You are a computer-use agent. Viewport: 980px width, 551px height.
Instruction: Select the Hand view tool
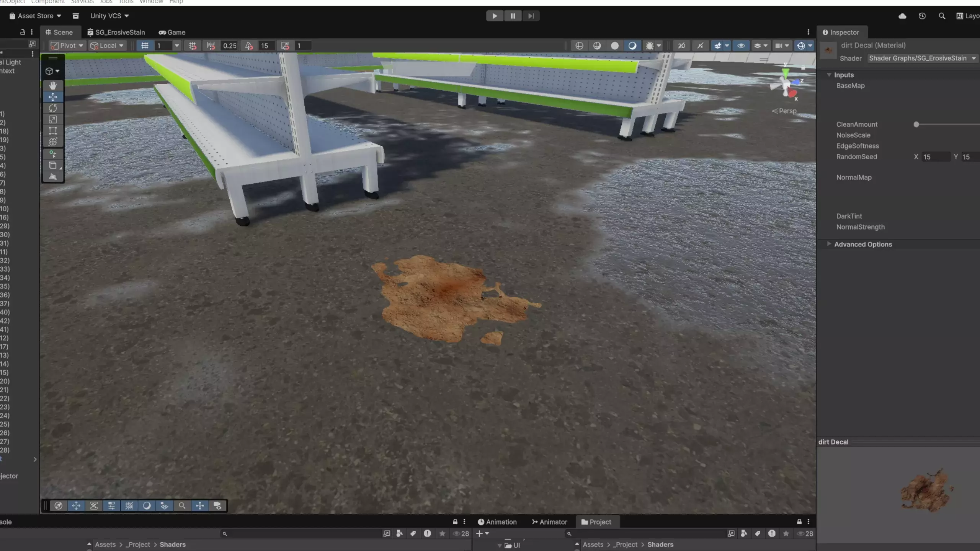coord(53,85)
